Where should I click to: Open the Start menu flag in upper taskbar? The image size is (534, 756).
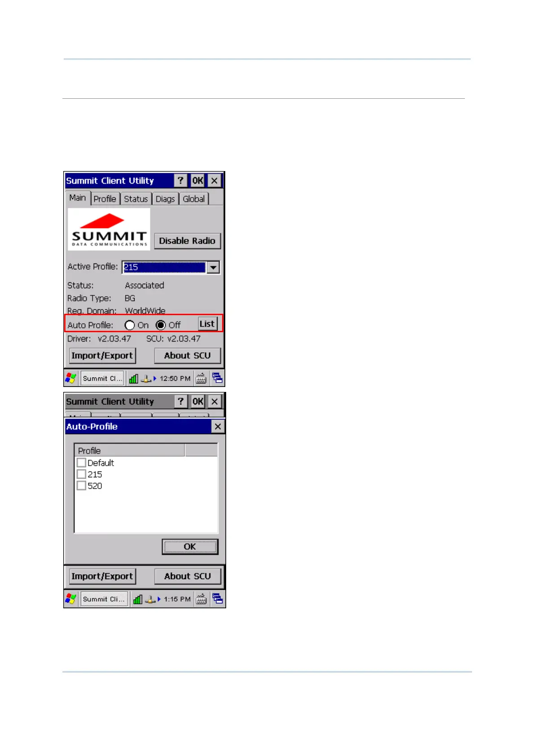71,378
